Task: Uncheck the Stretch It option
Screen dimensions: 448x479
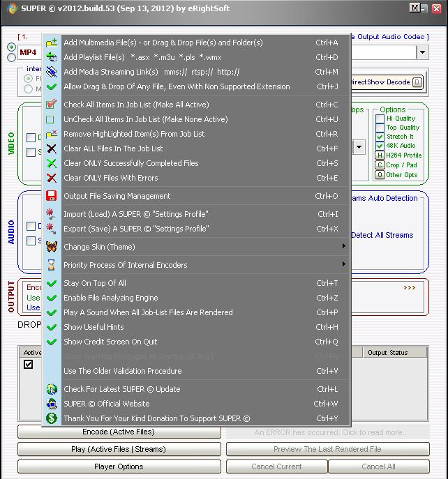Action: (380, 137)
